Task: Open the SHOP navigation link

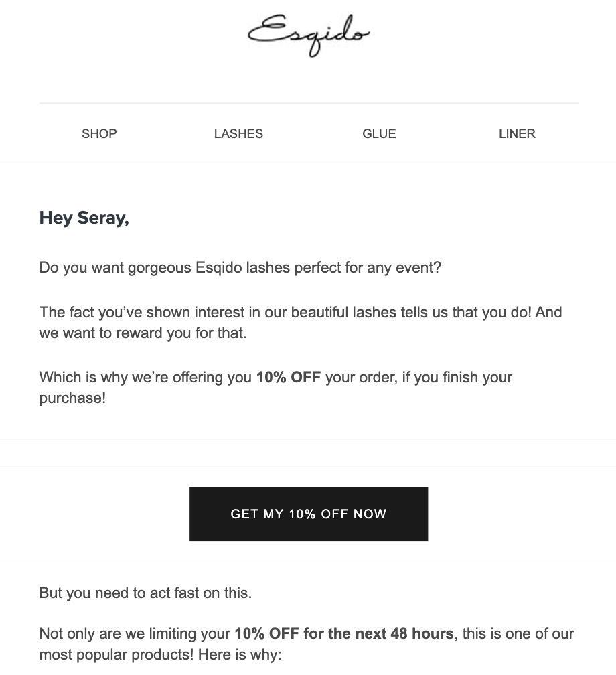Action: tap(99, 134)
